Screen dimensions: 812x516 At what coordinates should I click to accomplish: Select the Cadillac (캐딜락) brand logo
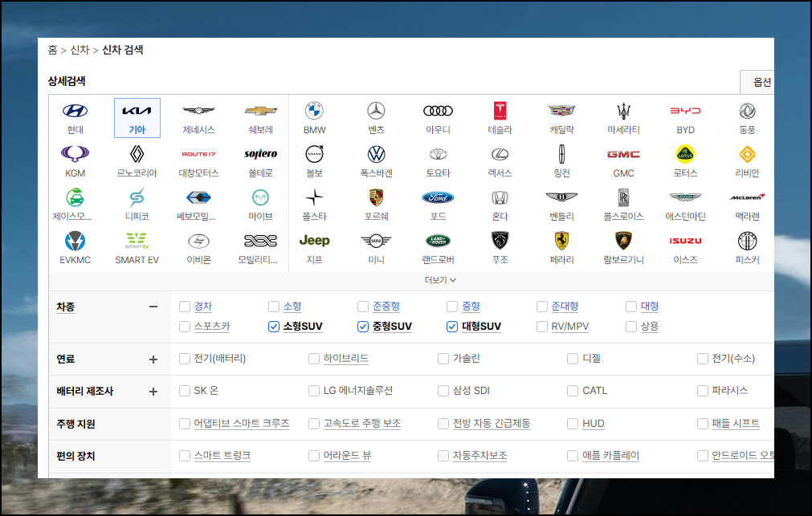[x=562, y=111]
